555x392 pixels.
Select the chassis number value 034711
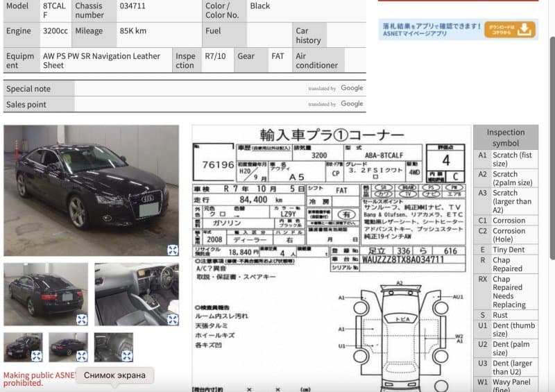point(133,6)
